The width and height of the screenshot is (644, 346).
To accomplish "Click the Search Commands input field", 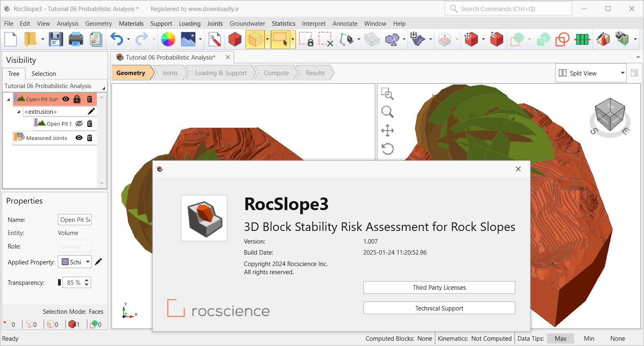I will point(508,9).
